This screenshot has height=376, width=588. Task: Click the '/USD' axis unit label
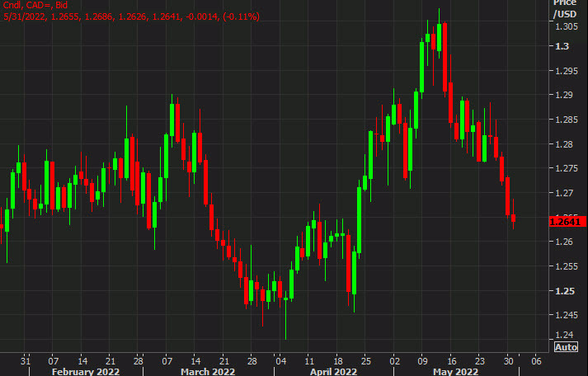[565, 14]
